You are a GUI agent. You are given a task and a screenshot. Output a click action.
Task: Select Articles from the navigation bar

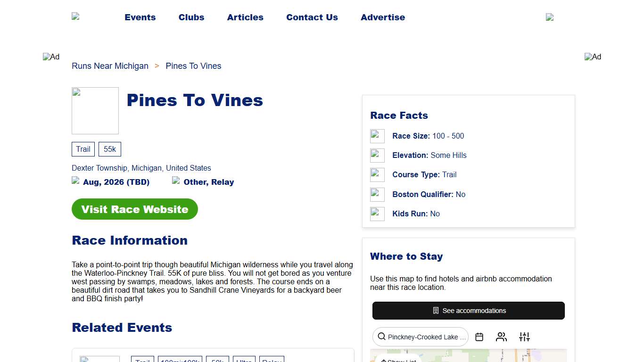[245, 17]
